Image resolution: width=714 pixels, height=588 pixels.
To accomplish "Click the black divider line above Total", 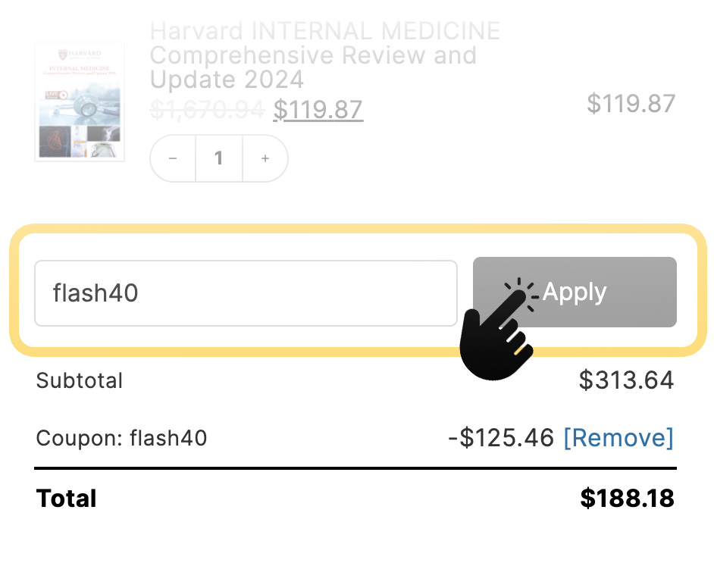I will pyautogui.click(x=355, y=468).
